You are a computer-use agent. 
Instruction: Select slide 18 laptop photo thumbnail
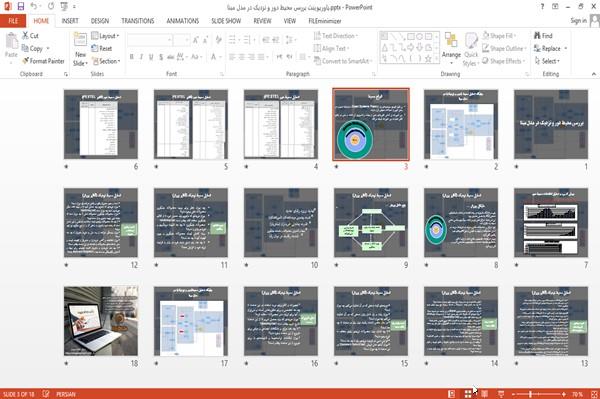(101, 321)
